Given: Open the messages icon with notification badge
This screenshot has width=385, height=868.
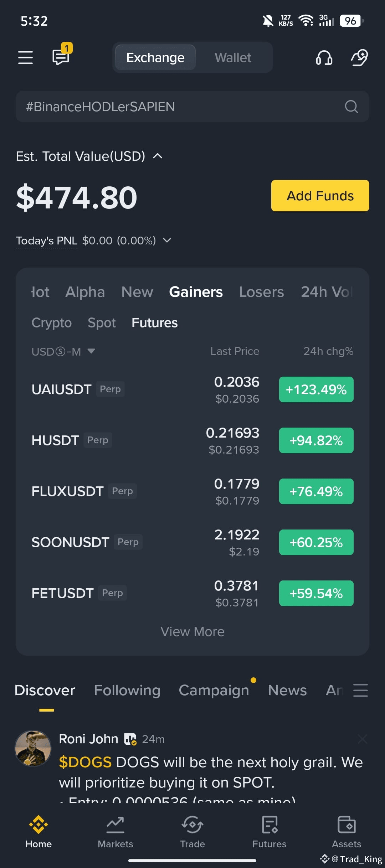Looking at the screenshot, I should pos(62,55).
